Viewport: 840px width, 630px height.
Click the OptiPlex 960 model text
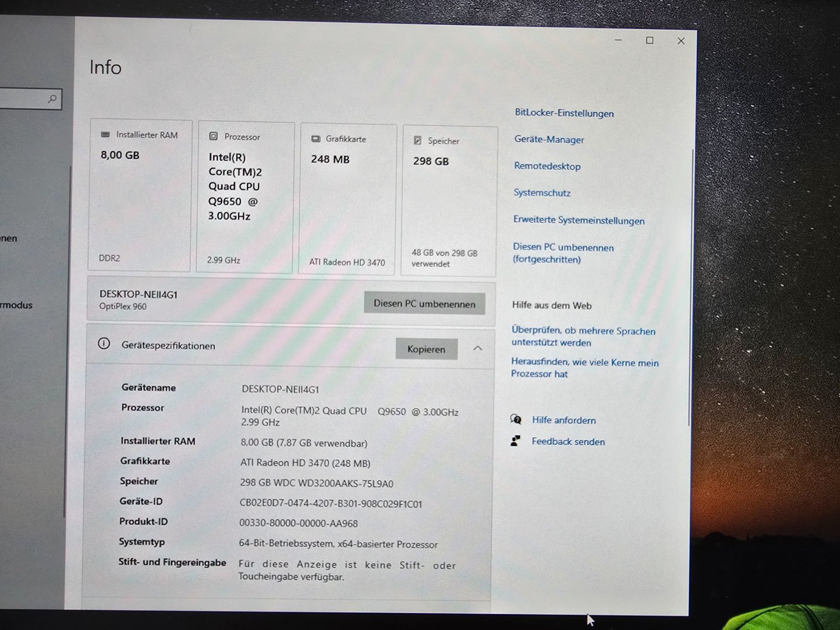tap(123, 307)
